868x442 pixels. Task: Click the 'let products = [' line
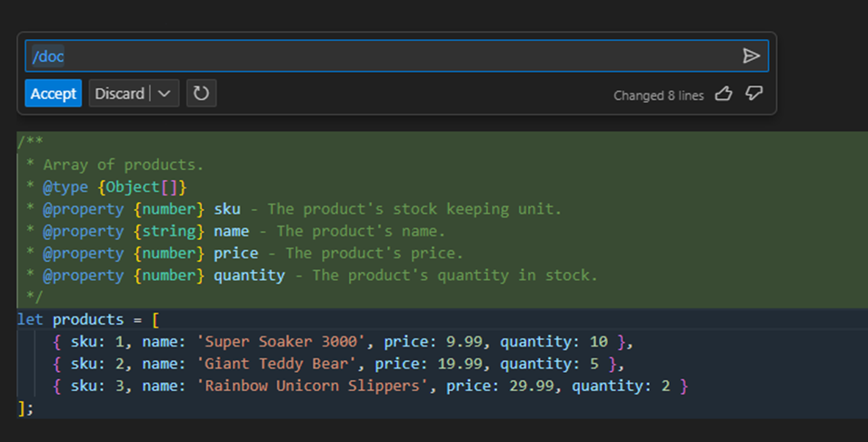pyautogui.click(x=89, y=319)
